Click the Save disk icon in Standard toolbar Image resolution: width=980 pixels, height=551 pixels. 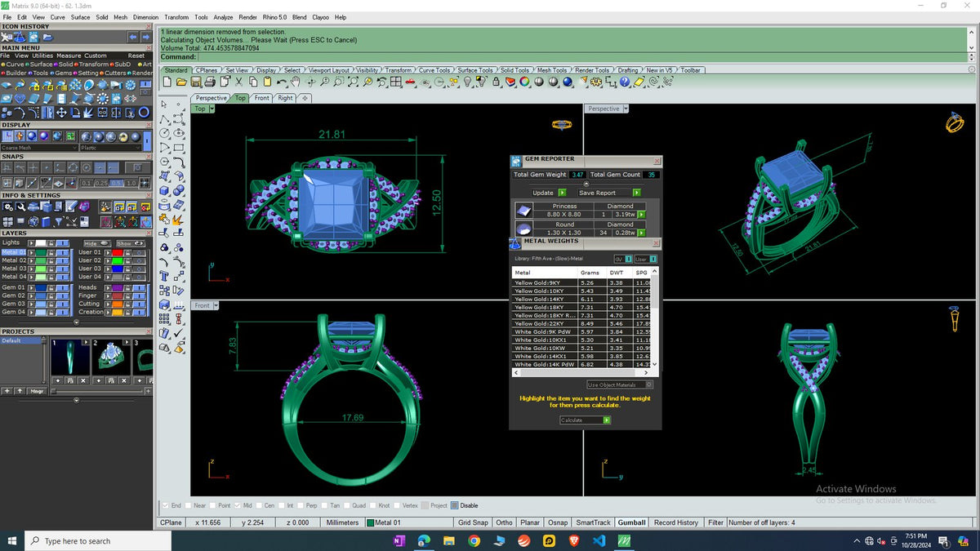coord(196,82)
